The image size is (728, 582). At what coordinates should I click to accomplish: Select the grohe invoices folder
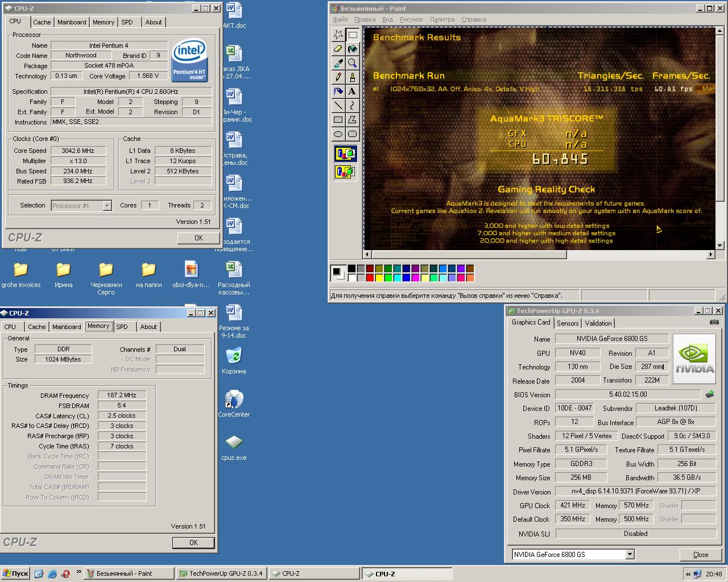(x=21, y=275)
